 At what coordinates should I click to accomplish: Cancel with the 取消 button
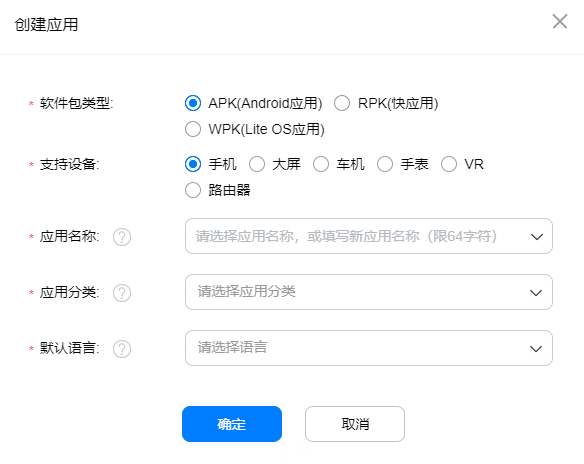pos(355,424)
